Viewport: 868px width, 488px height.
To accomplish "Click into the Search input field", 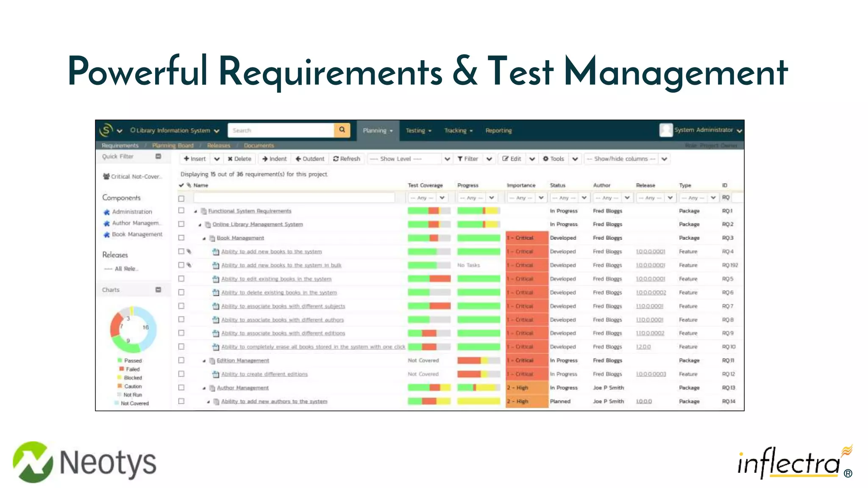I will click(281, 130).
